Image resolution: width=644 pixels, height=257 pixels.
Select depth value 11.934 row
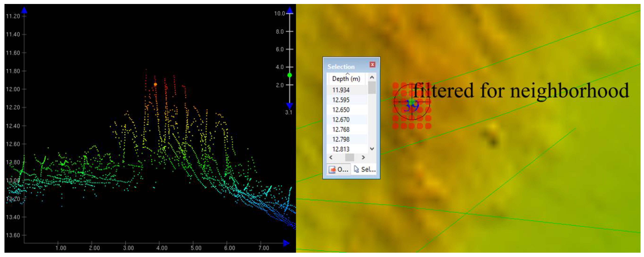pos(347,90)
